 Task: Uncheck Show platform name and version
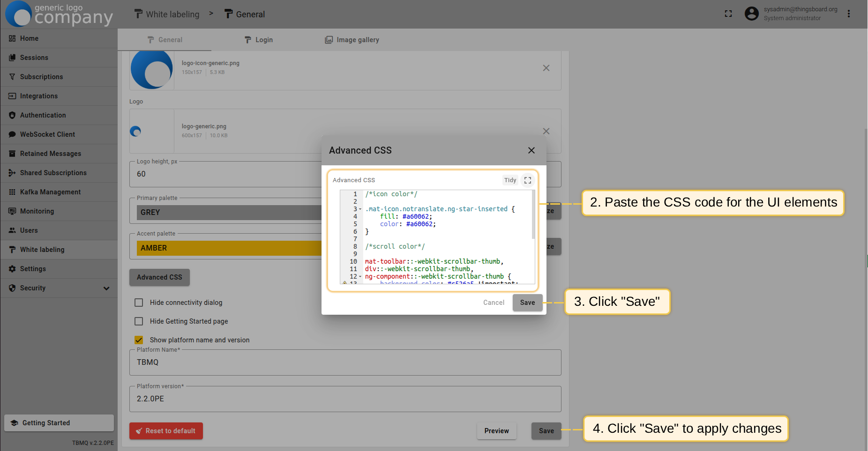[139, 340]
